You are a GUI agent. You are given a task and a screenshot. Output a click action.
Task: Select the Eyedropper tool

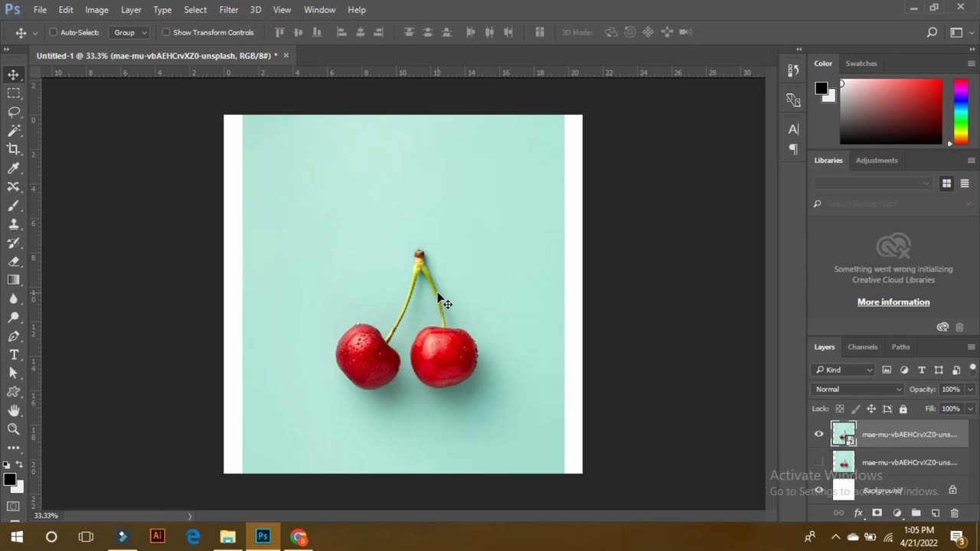click(14, 168)
